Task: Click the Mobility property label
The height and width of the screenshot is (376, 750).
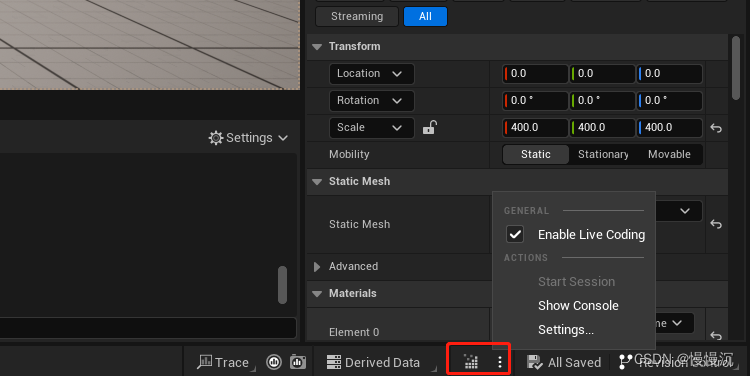Action: (x=349, y=155)
